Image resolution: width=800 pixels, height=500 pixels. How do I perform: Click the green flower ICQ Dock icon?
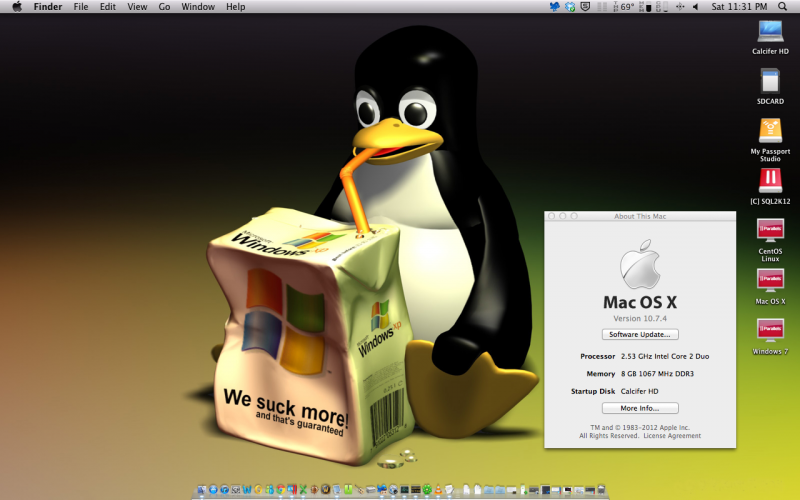pyautogui.click(x=427, y=490)
